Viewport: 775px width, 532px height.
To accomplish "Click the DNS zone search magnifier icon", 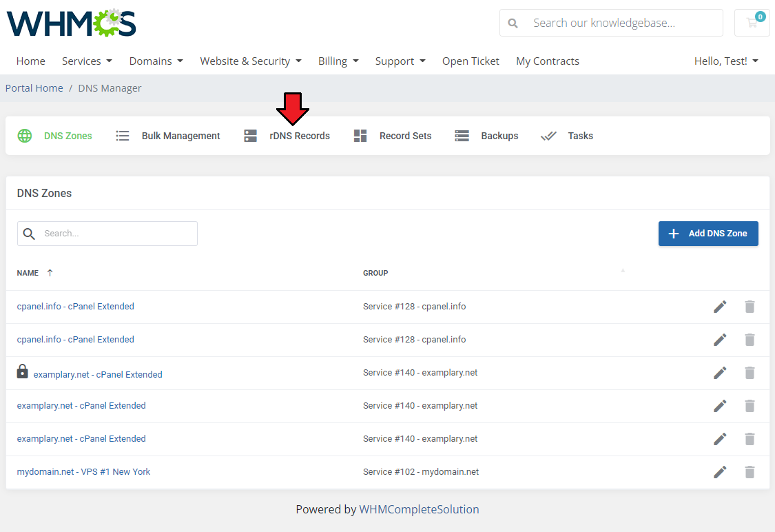I will click(x=29, y=234).
